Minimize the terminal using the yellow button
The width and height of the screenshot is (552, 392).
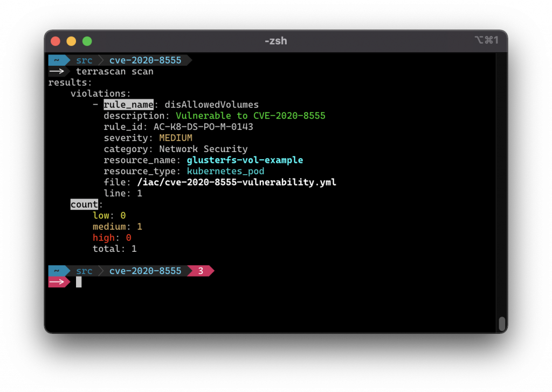click(x=71, y=42)
